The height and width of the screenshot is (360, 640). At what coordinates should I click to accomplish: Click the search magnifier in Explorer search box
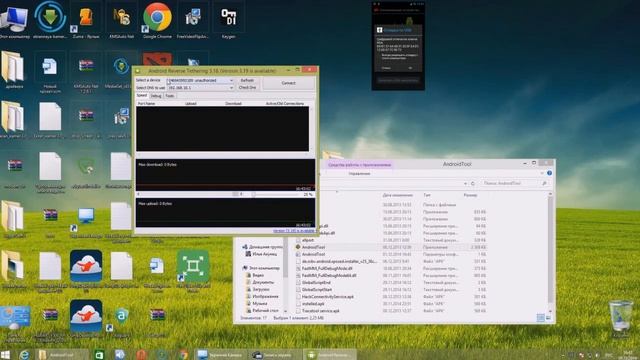(x=544, y=183)
